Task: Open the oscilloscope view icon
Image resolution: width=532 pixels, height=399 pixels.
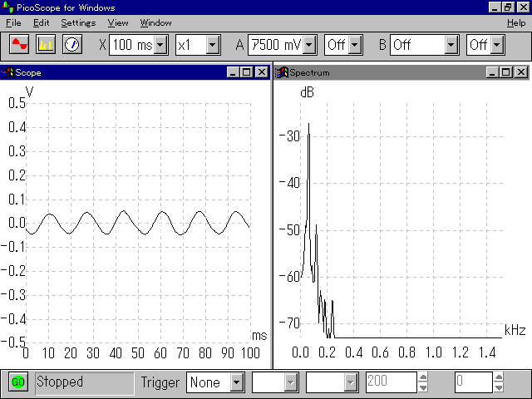Action: coord(19,44)
